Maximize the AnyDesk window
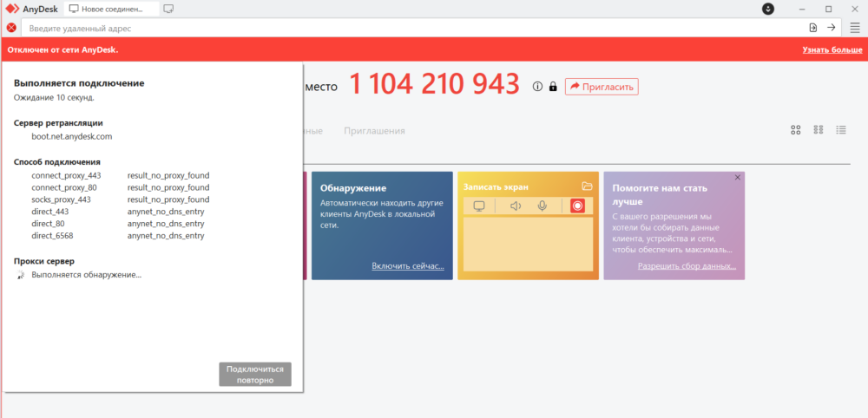This screenshot has height=418, width=868. pos(829,9)
